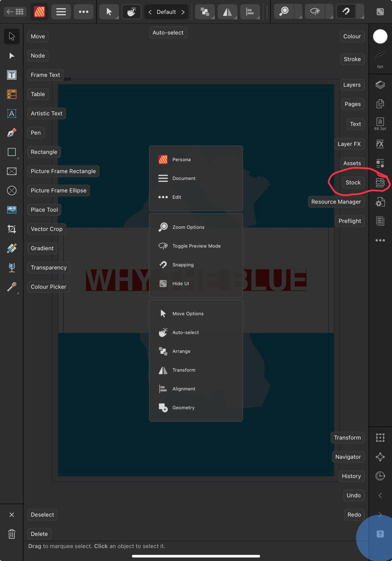Select the Node tool icon
This screenshot has height=561, width=392.
[x=12, y=56]
